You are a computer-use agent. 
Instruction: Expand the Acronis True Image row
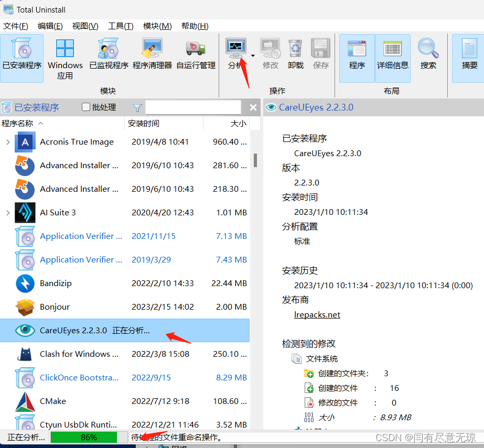click(x=8, y=142)
